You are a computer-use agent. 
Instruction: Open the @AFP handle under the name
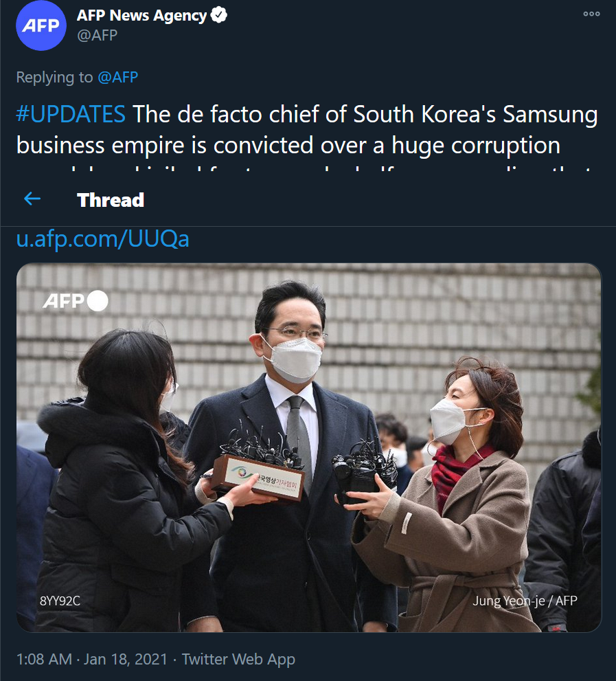[98, 35]
